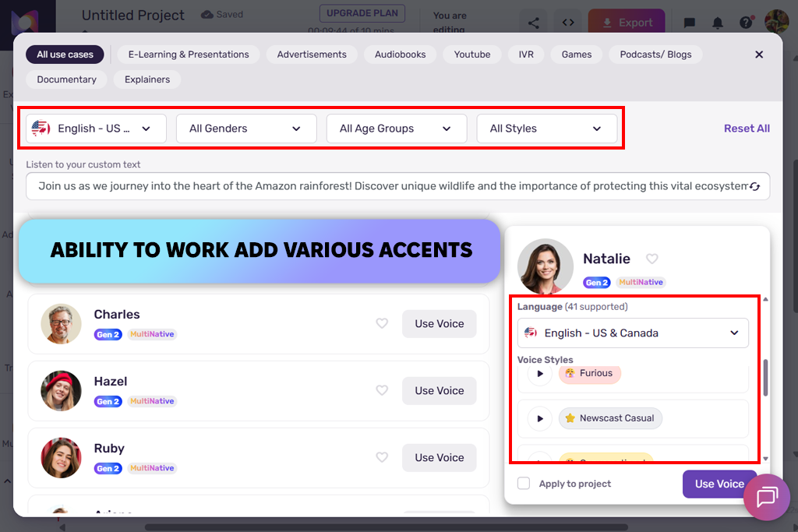The image size is (798, 532).
Task: Expand Natalie's English - US & Canada dropdown
Action: 633,333
